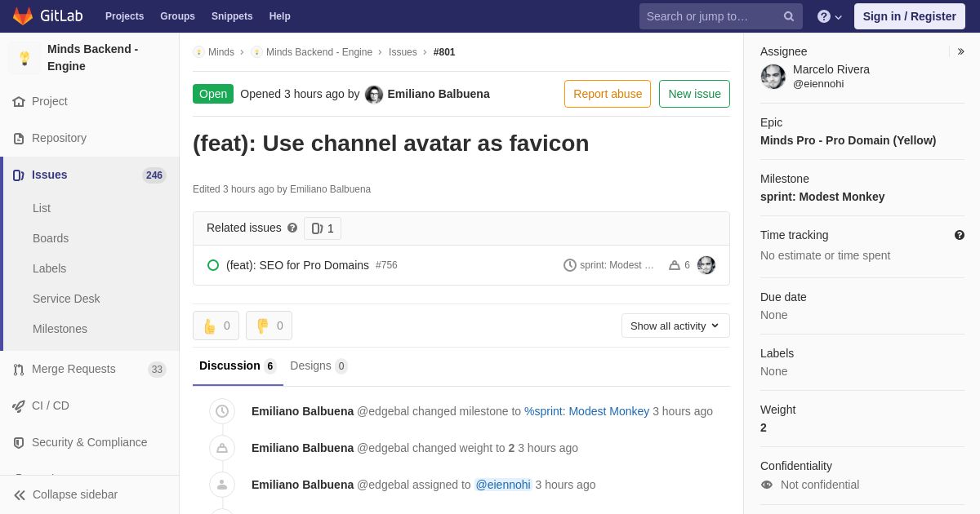Click the Minds Backend - Engine project avatar
980x514 pixels.
[x=24, y=58]
